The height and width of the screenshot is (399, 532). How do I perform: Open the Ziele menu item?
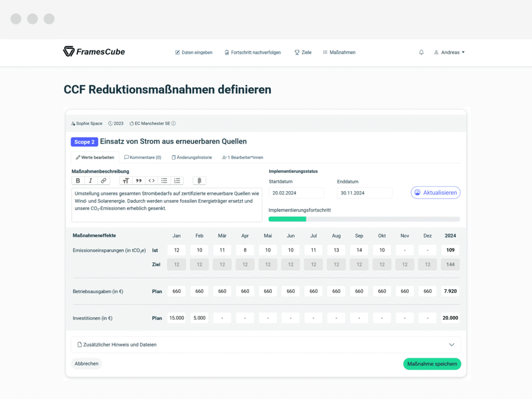tap(303, 52)
